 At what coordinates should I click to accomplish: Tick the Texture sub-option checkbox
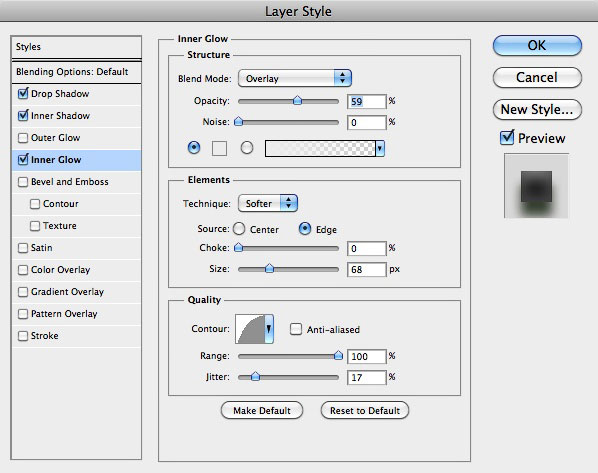(x=35, y=226)
